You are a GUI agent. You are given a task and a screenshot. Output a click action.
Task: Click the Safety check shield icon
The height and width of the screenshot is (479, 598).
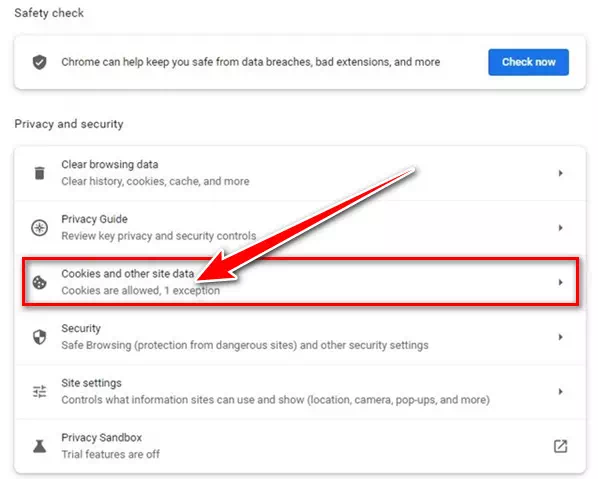(x=39, y=62)
